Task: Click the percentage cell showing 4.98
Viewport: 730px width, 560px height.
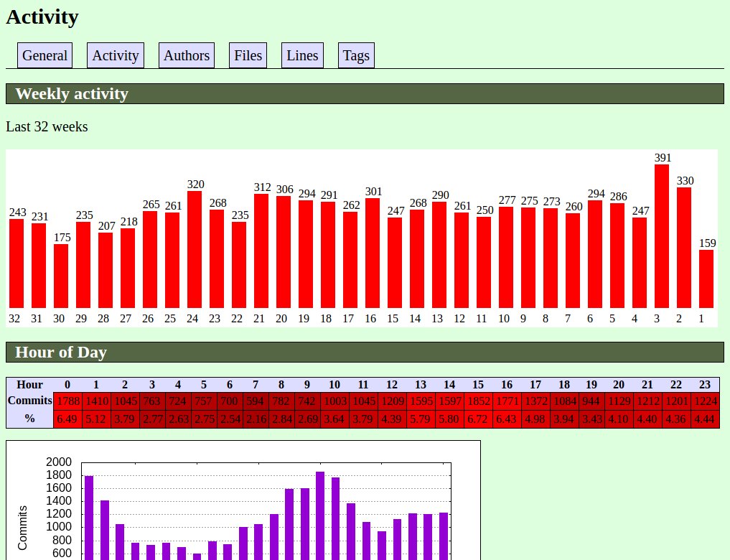Action: pyautogui.click(x=535, y=419)
